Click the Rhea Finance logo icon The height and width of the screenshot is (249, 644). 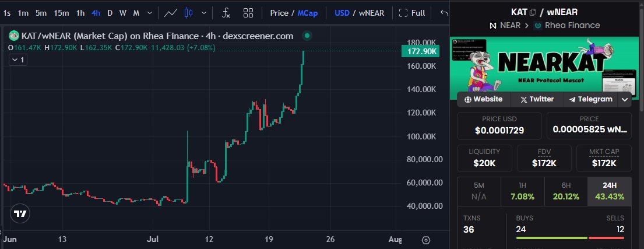tap(537, 26)
